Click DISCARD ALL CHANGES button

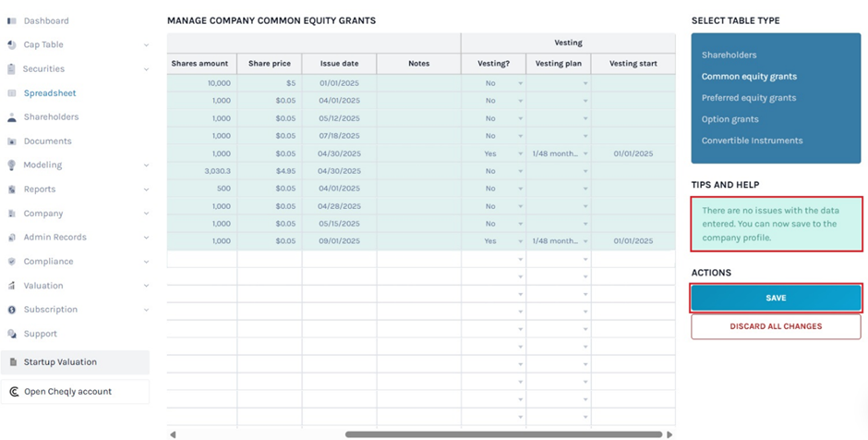(x=776, y=326)
